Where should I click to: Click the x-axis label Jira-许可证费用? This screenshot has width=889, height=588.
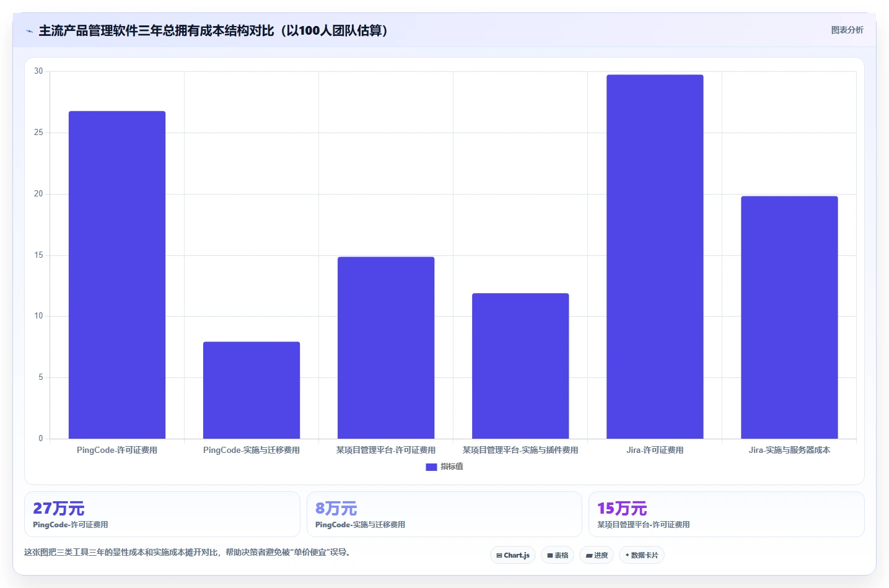pyautogui.click(x=655, y=450)
